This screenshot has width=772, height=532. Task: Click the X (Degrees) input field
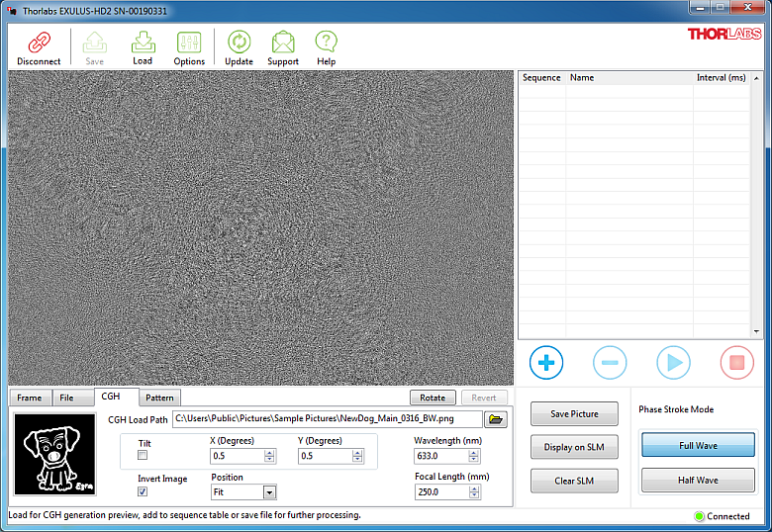point(237,456)
